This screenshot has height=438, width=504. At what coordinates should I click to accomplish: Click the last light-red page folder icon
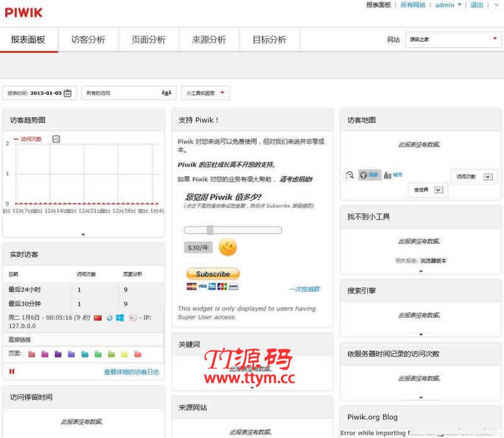click(x=137, y=354)
